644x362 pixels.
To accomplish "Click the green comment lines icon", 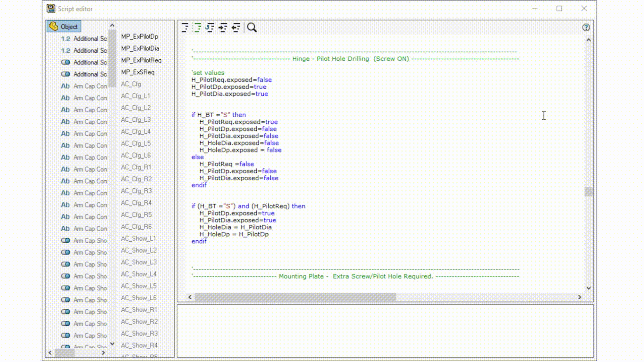I will coord(197,27).
